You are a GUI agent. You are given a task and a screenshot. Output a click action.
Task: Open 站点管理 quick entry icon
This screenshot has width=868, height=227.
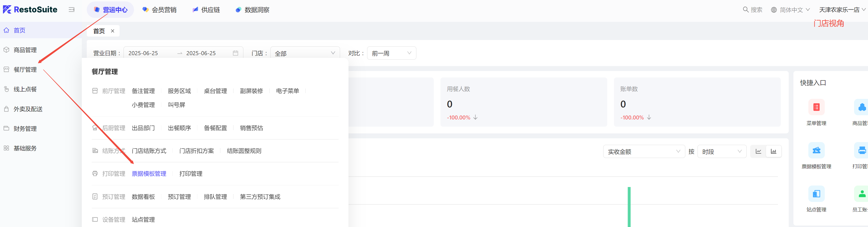[x=816, y=194]
